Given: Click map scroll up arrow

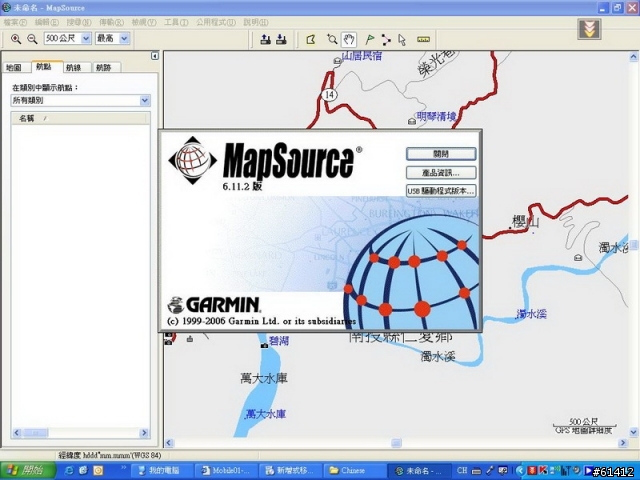Looking at the screenshot, I should (x=633, y=57).
